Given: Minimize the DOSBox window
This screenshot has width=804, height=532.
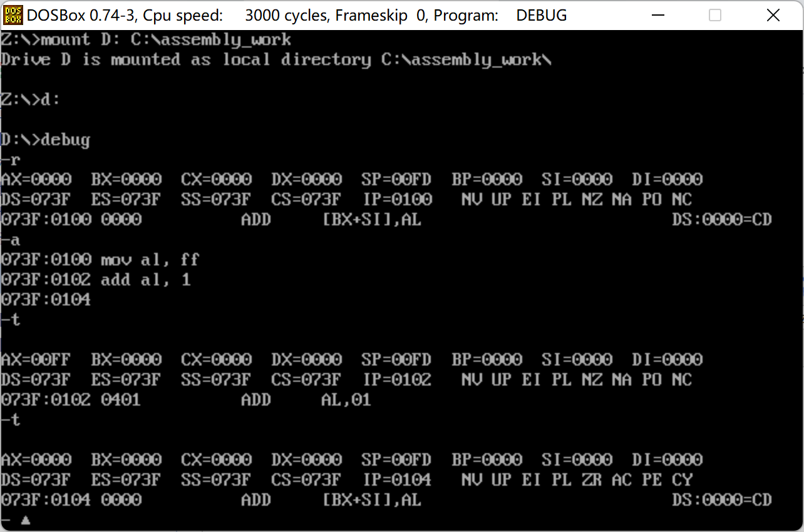Looking at the screenshot, I should pos(657,15).
